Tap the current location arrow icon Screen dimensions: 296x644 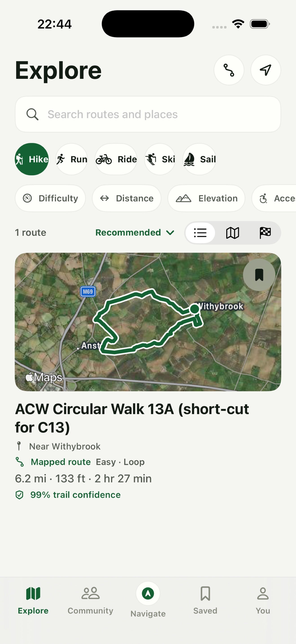pyautogui.click(x=266, y=70)
